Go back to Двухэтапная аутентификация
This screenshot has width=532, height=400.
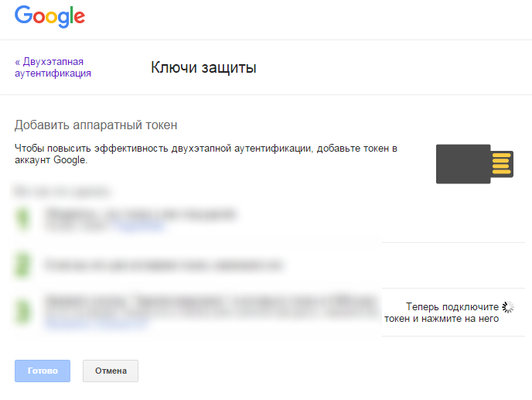coord(53,67)
